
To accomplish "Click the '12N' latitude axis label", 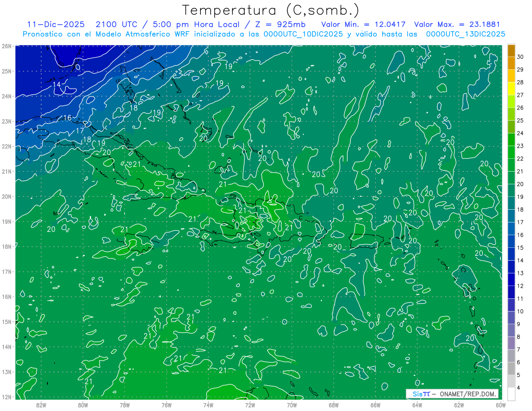I will tap(6, 397).
